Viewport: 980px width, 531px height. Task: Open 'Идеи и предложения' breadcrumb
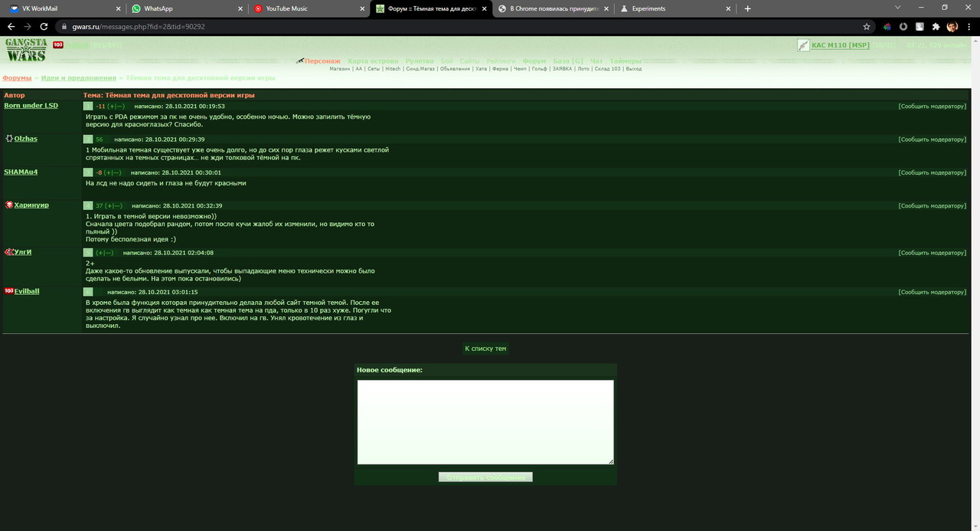(79, 77)
